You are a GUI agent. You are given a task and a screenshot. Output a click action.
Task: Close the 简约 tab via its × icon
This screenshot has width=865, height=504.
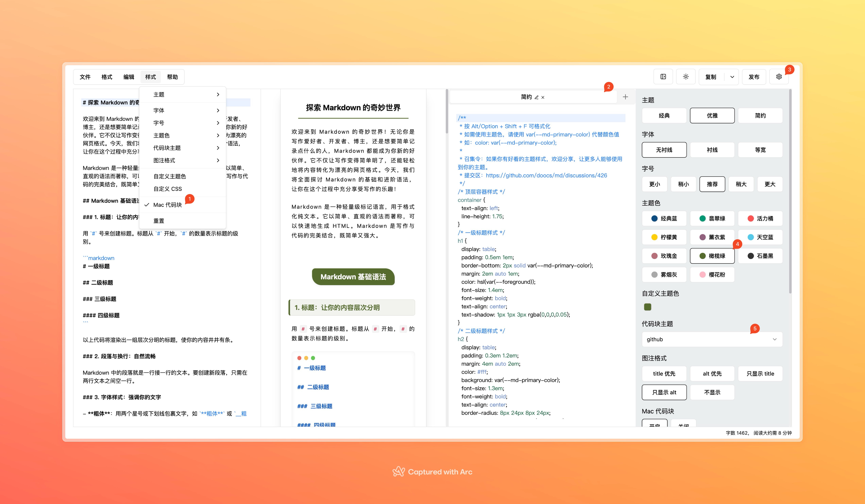543,97
